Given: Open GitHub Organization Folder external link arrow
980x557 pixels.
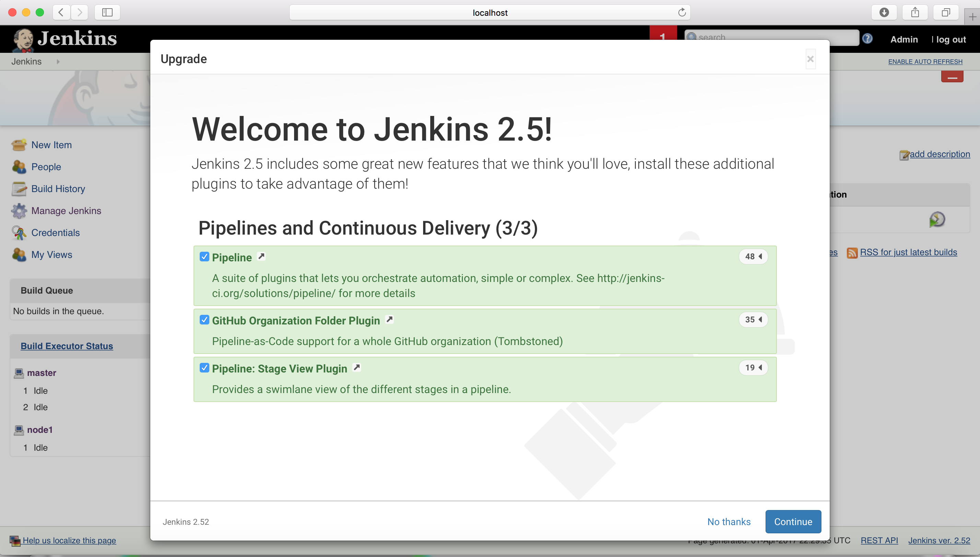Looking at the screenshot, I should click(389, 319).
